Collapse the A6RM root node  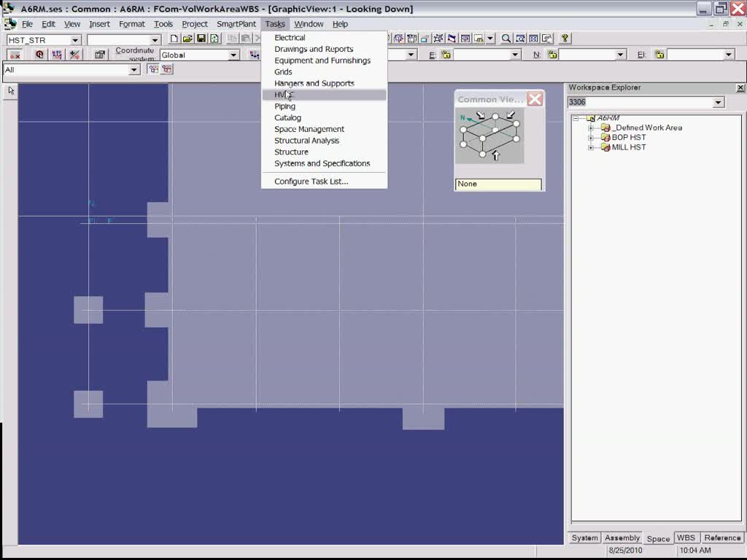click(x=576, y=118)
